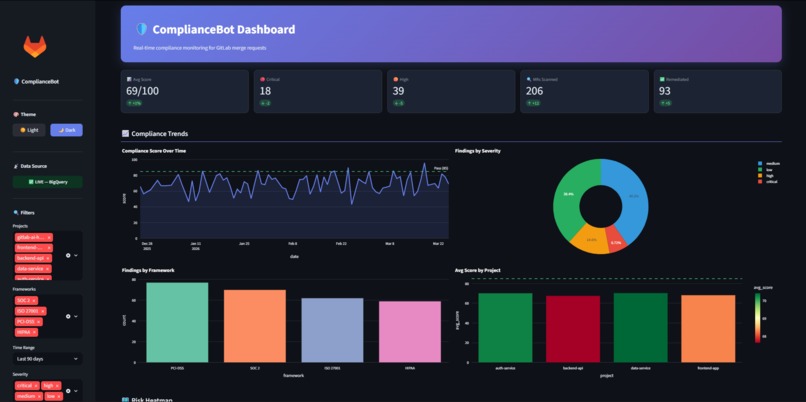Remove the gitlab-ai project tag
This screenshot has height=402, width=806.
pos(49,237)
